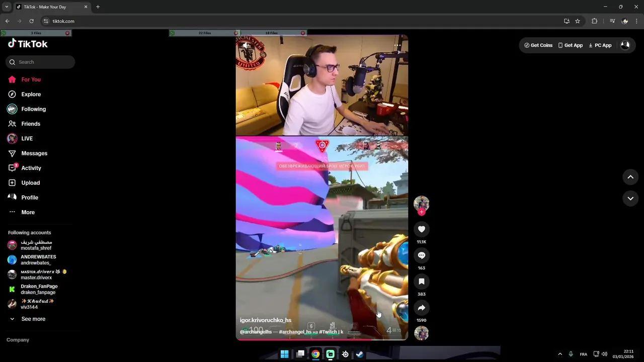Screen dimensions: 644x362
Task: Click the video progress bar at bottom
Action: click(322, 339)
